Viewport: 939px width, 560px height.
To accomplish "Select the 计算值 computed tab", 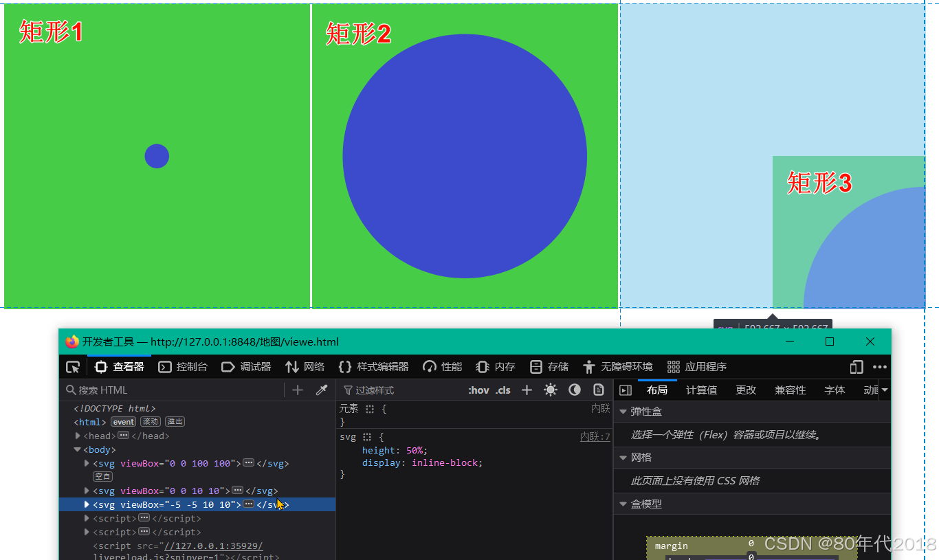I will click(x=702, y=390).
